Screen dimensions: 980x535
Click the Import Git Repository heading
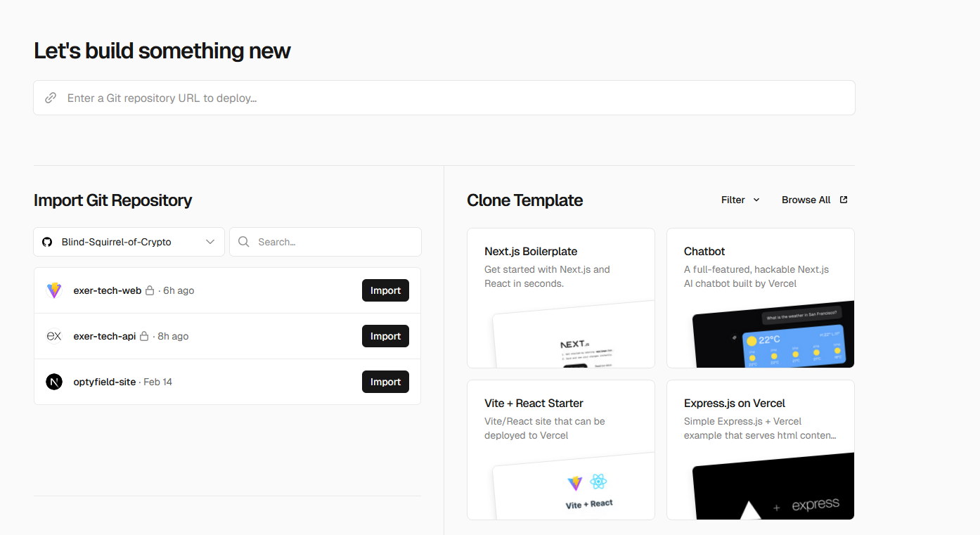[x=112, y=200]
